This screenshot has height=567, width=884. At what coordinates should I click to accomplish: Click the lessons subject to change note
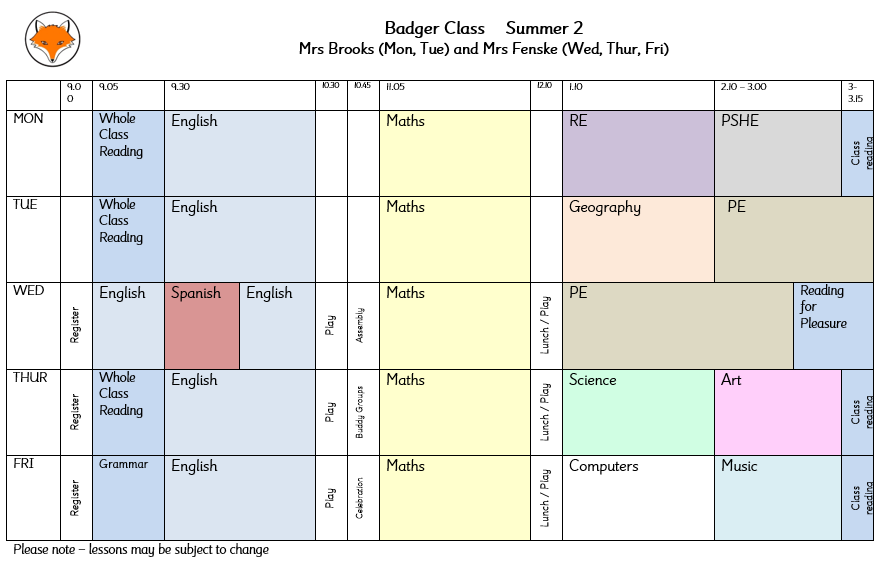[141, 550]
